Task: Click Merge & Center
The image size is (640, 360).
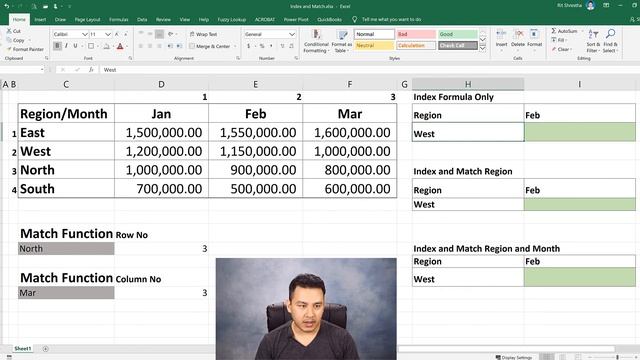Action: tap(210, 46)
